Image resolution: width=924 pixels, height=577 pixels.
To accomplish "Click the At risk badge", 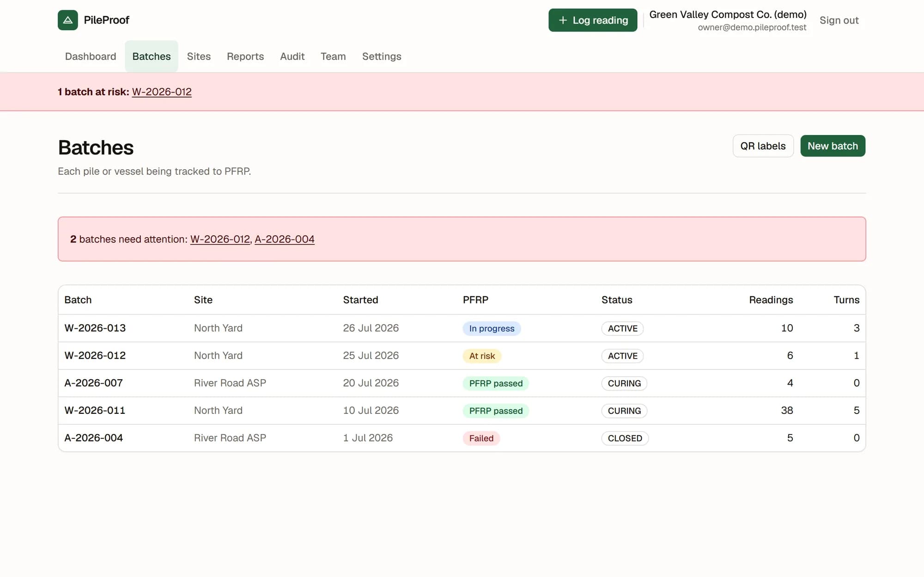I will (482, 356).
